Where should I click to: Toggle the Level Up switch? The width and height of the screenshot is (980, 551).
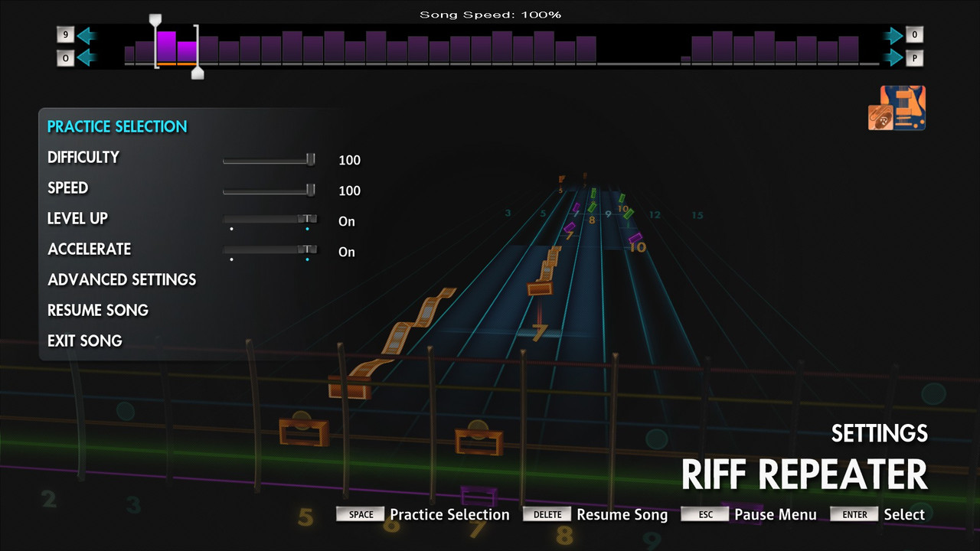point(269,220)
